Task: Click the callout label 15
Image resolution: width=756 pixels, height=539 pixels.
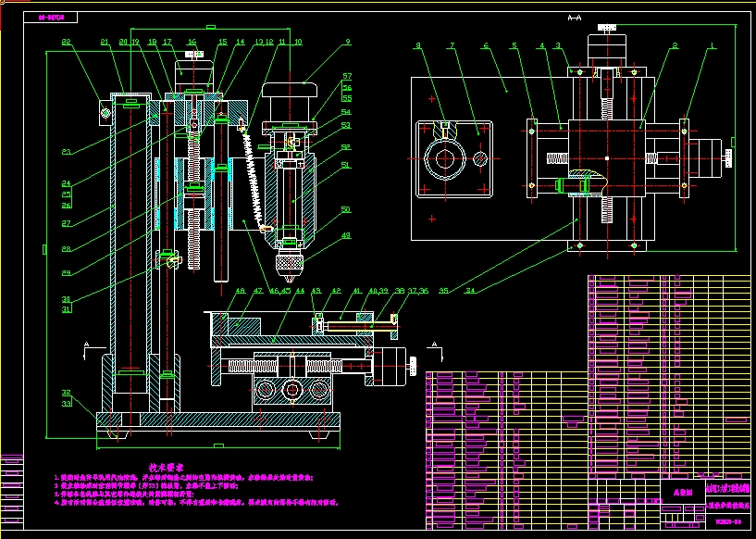Action: pos(222,42)
